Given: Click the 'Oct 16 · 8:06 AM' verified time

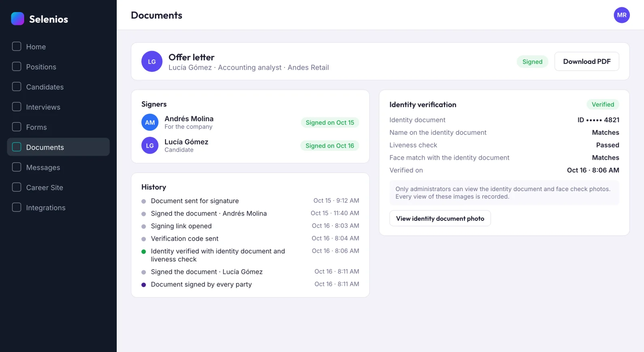Looking at the screenshot, I should 593,170.
